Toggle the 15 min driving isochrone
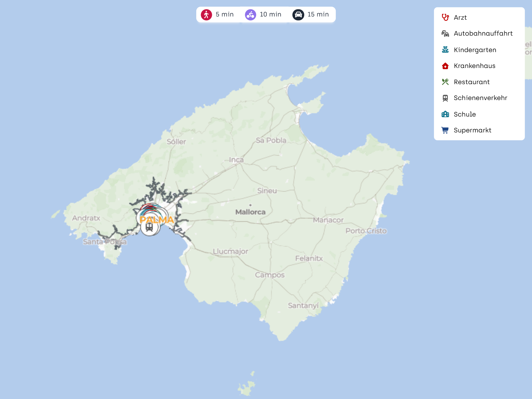The image size is (532, 399). click(x=311, y=14)
